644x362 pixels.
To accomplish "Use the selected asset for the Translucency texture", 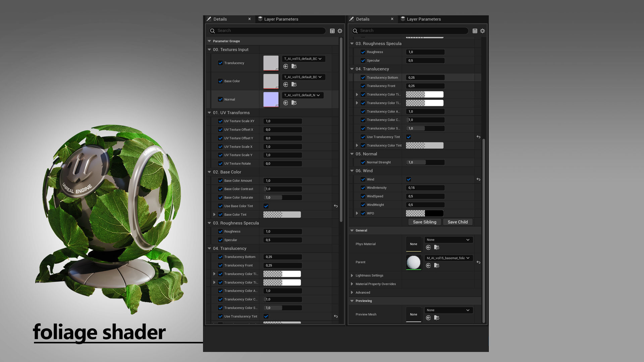I will pos(286,66).
